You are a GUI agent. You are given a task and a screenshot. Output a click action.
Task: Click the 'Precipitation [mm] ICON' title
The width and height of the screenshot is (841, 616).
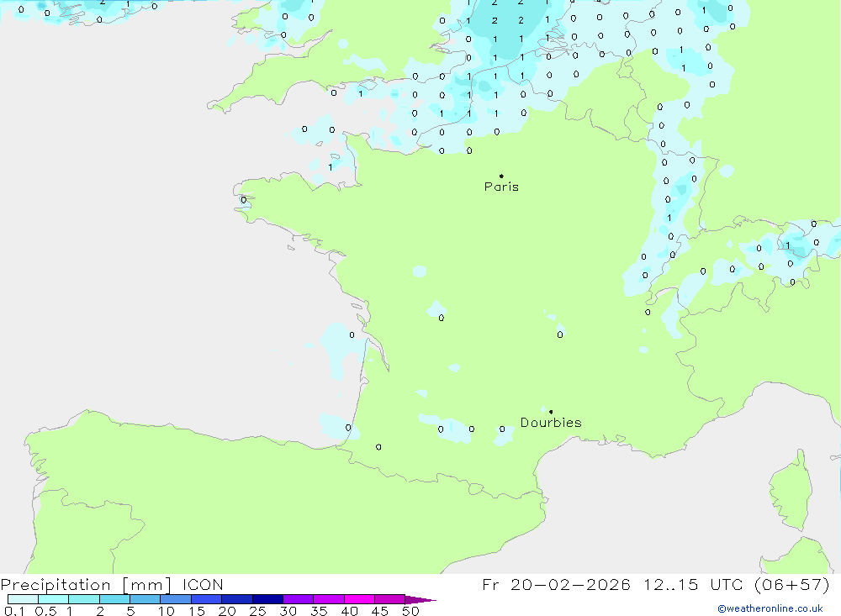112,584
